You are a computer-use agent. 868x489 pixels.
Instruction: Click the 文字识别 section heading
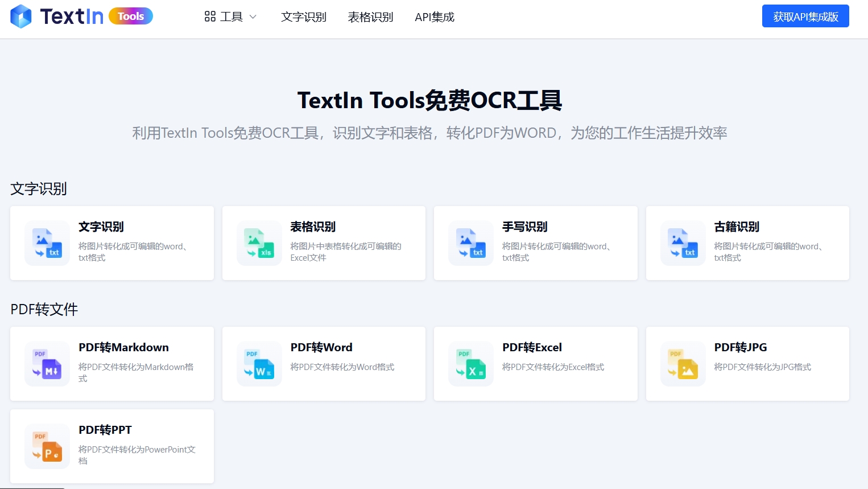39,188
